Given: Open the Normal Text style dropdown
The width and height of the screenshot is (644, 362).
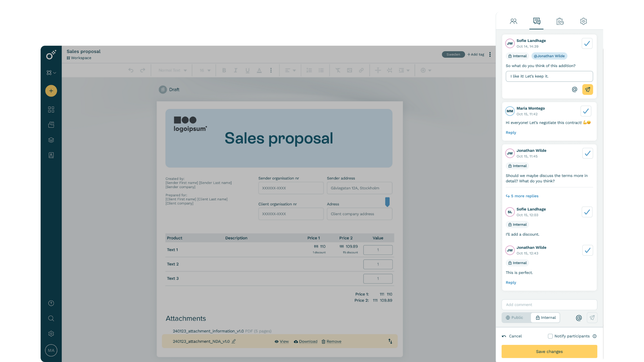Looking at the screenshot, I should [x=172, y=70].
